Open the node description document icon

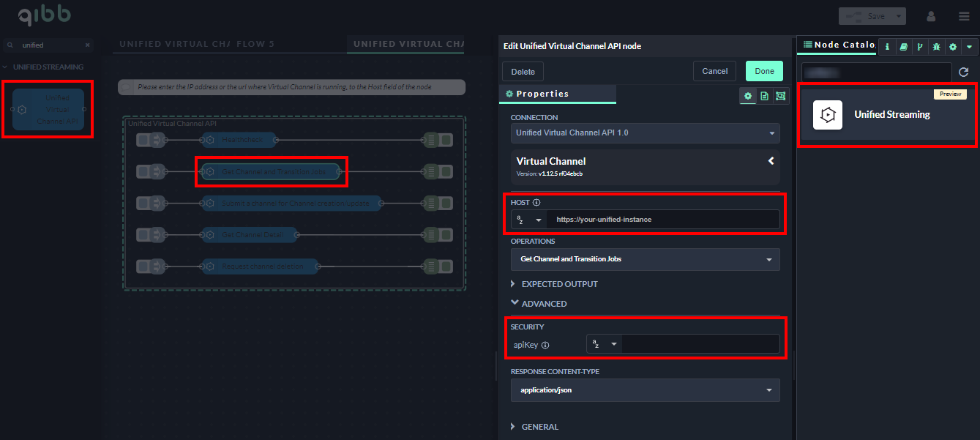pyautogui.click(x=764, y=96)
